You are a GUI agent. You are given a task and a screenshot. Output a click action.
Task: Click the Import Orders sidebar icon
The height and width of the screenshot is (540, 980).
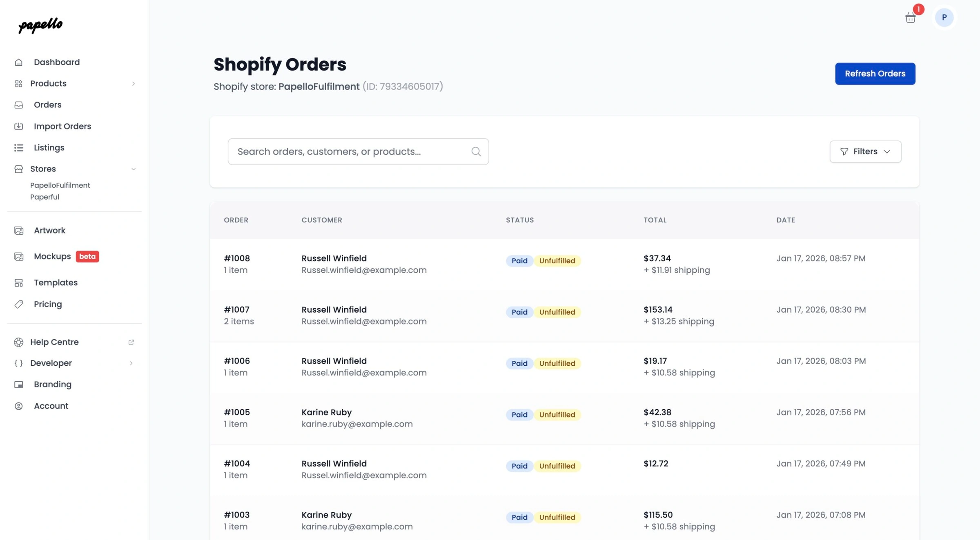[19, 126]
